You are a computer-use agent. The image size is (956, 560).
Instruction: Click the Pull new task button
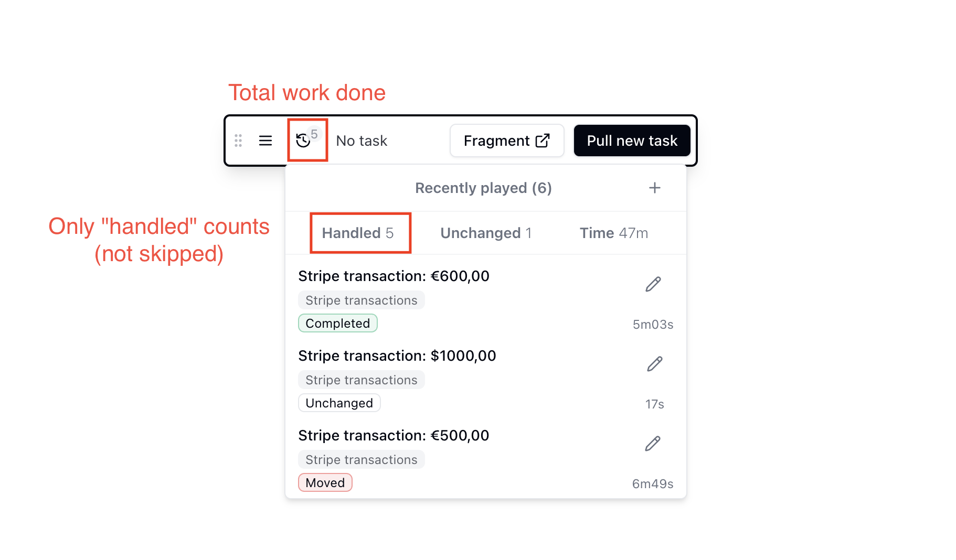pyautogui.click(x=632, y=141)
